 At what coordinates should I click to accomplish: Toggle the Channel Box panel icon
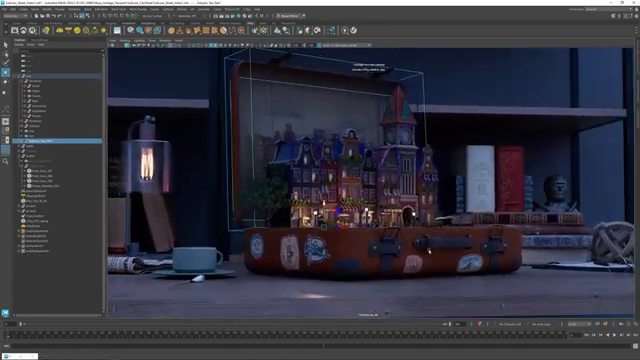click(637, 16)
